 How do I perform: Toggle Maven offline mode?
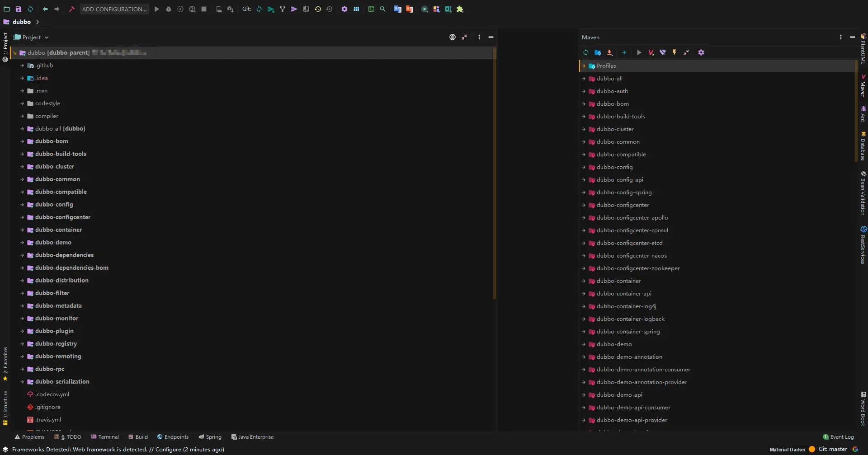(663, 52)
